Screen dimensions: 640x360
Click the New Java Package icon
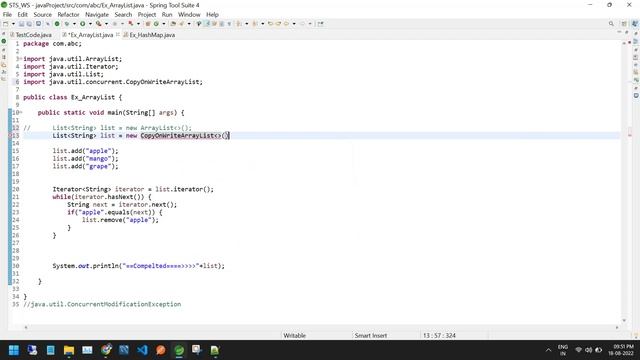tap(148, 24)
